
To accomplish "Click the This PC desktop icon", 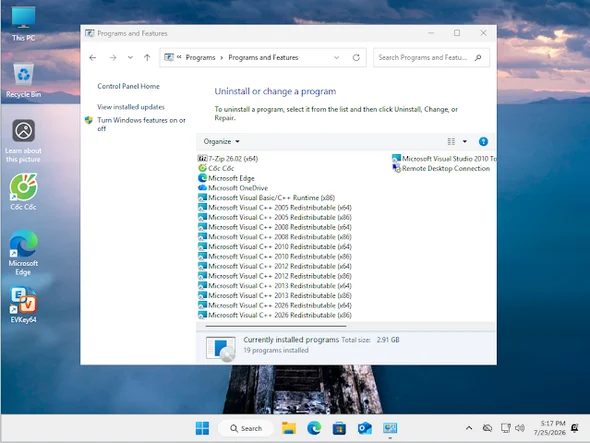I will [23, 24].
